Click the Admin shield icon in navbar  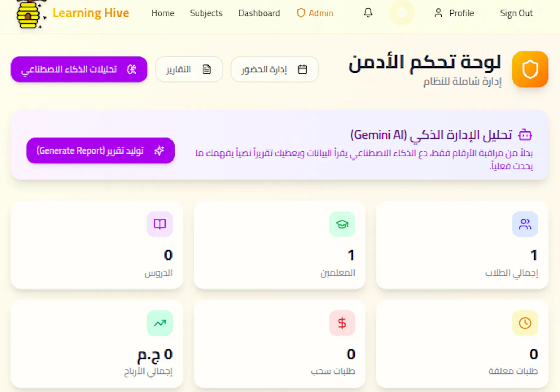(x=301, y=13)
